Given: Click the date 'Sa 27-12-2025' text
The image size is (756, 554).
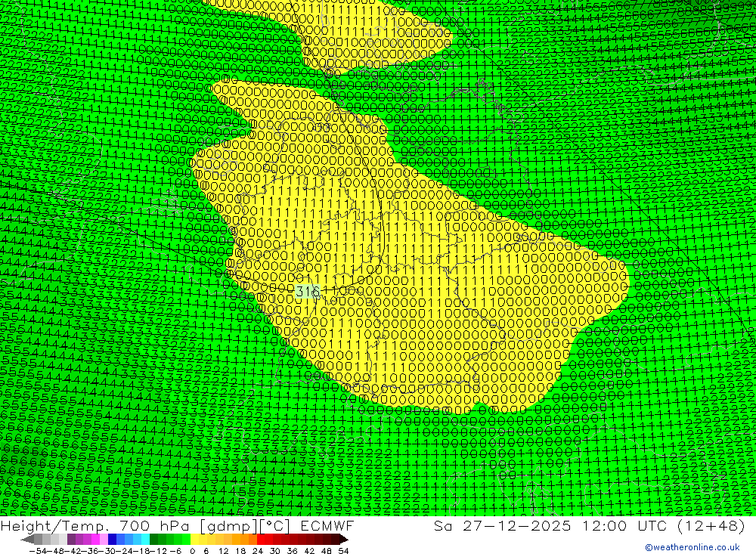Looking at the screenshot, I should click(x=502, y=525).
